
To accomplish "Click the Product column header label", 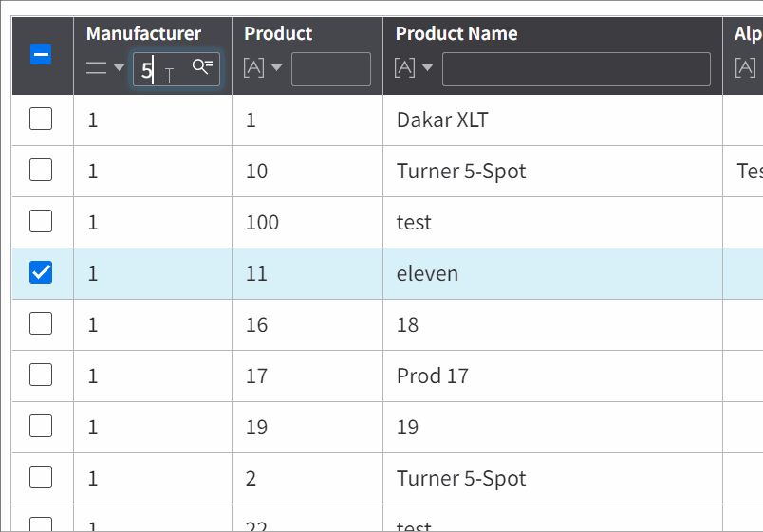I will 278,33.
